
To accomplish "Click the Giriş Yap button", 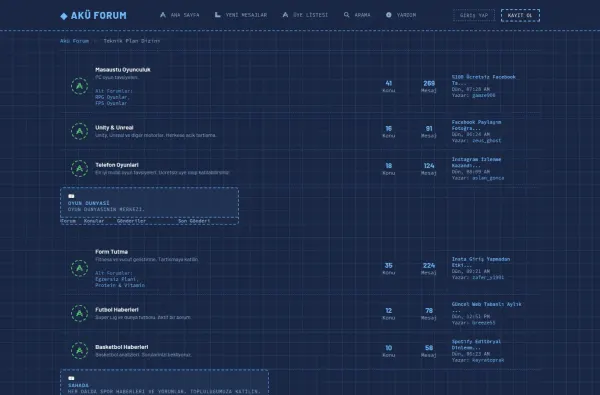I will point(474,15).
